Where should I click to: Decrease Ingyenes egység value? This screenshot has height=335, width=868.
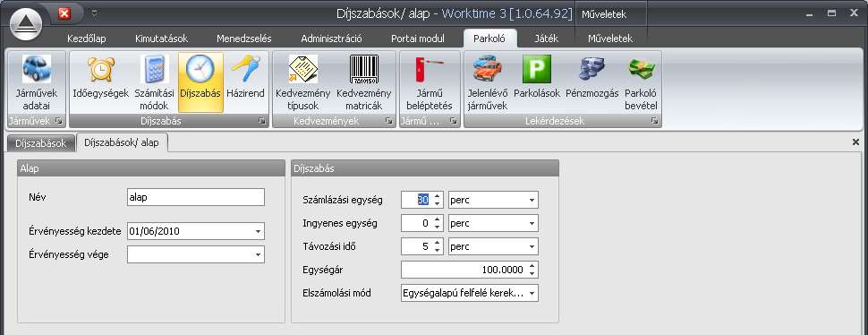click(x=438, y=227)
